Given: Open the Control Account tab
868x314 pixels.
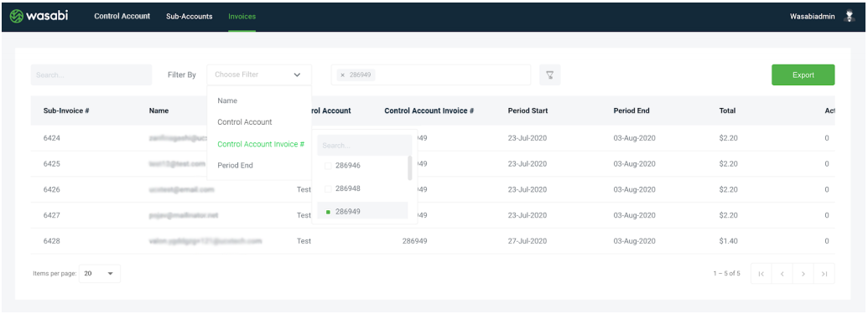Looking at the screenshot, I should point(122,17).
